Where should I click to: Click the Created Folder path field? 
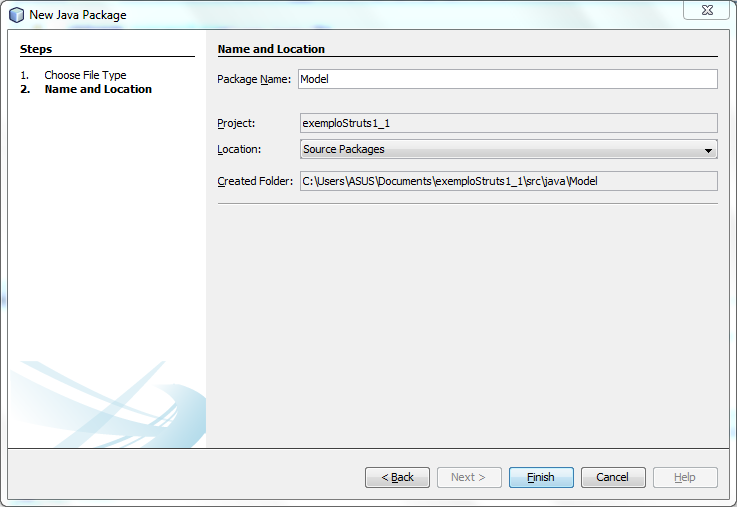[509, 181]
